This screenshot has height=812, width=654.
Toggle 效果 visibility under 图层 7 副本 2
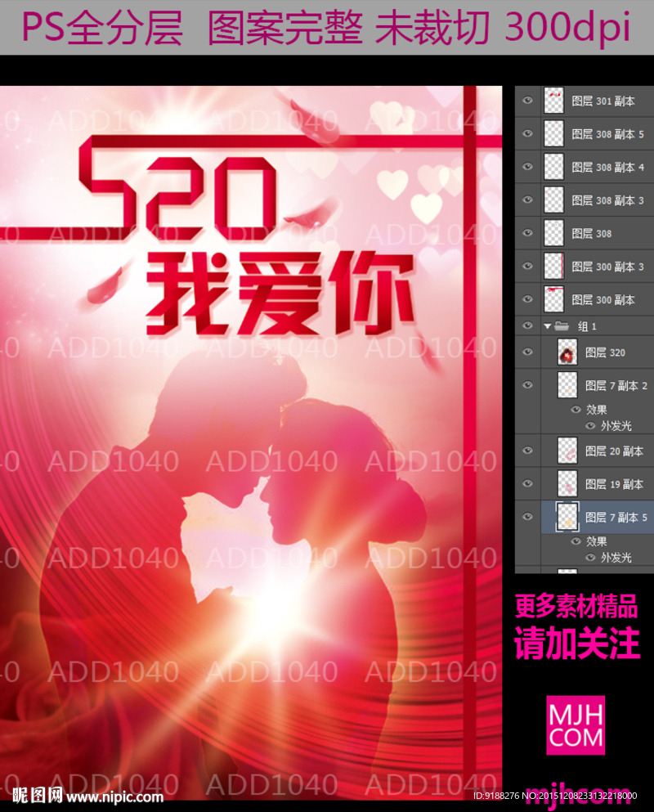(577, 409)
